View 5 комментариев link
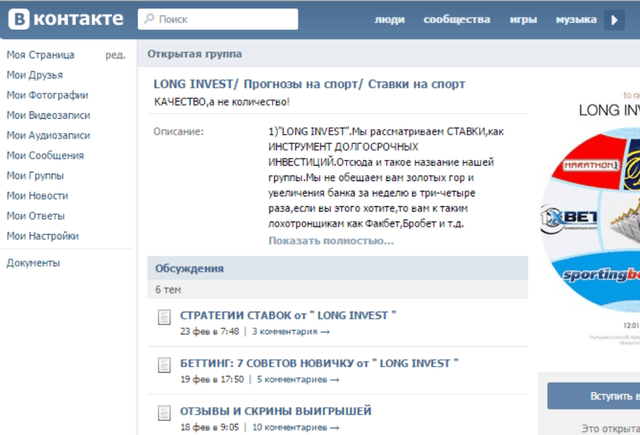 pos(298,380)
